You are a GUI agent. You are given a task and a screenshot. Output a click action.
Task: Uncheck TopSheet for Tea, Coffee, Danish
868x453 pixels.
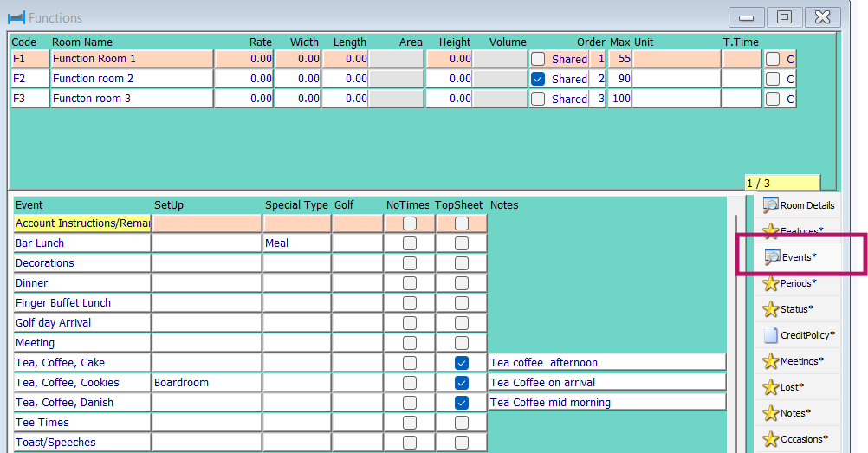point(461,403)
